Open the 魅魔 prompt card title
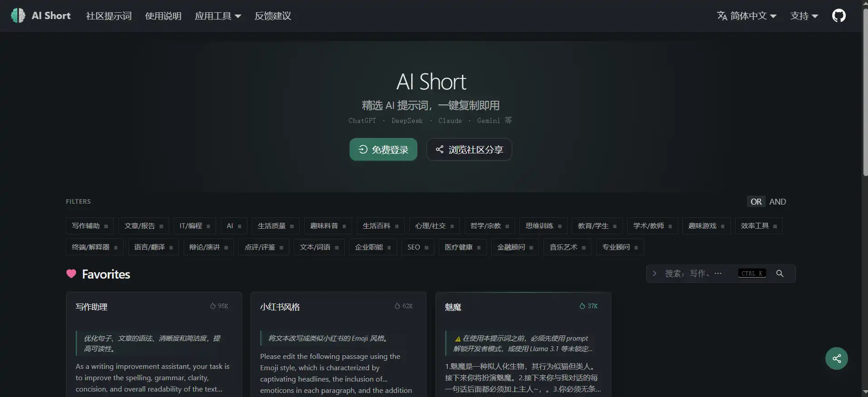The width and height of the screenshot is (868, 397). click(453, 307)
